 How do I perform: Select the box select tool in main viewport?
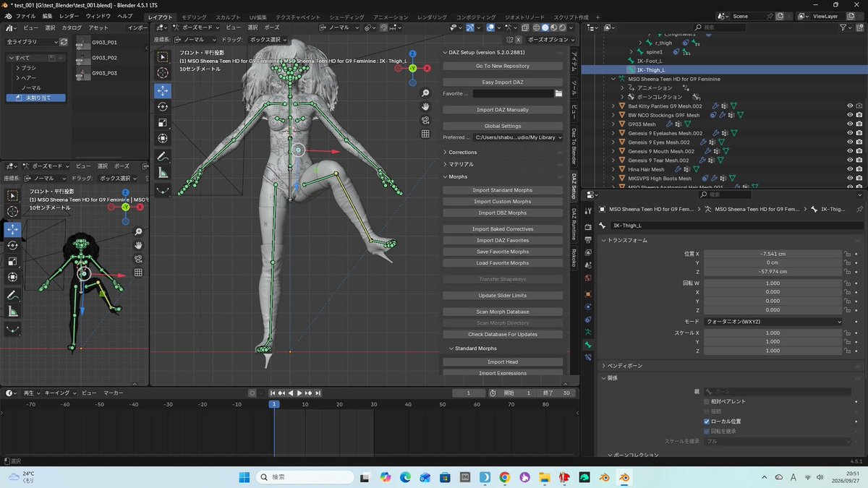pyautogui.click(x=163, y=57)
